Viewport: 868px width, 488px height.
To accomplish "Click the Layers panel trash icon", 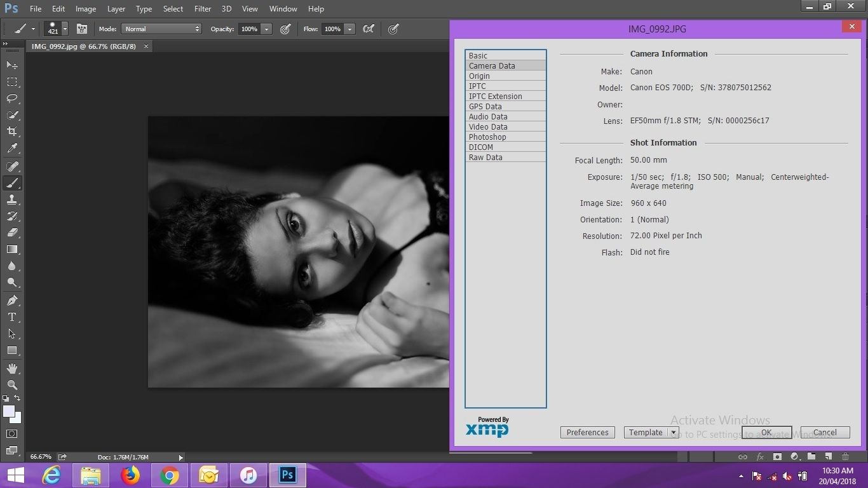I will point(845,456).
